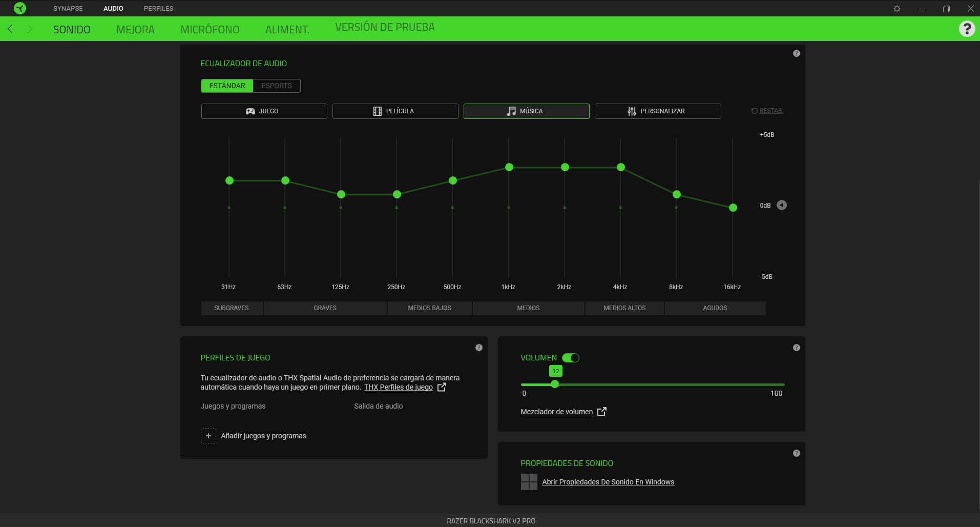Screen dimensions: 980x527
Task: Go back with the left arrow
Action: click(10, 29)
